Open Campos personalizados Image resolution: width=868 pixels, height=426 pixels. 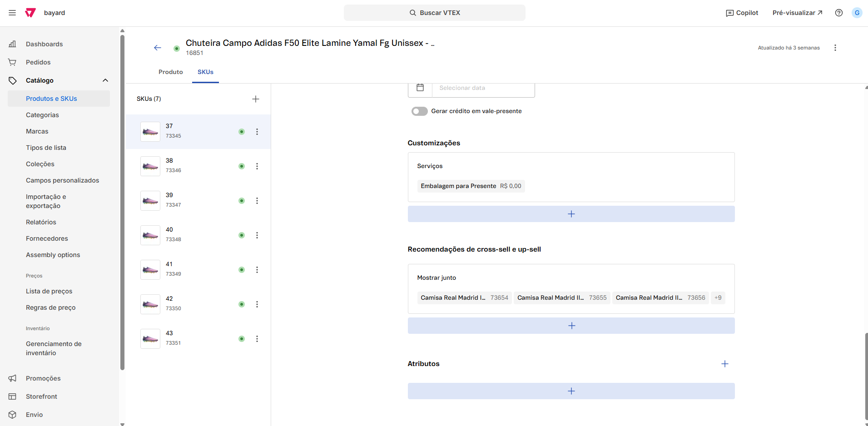click(x=62, y=180)
